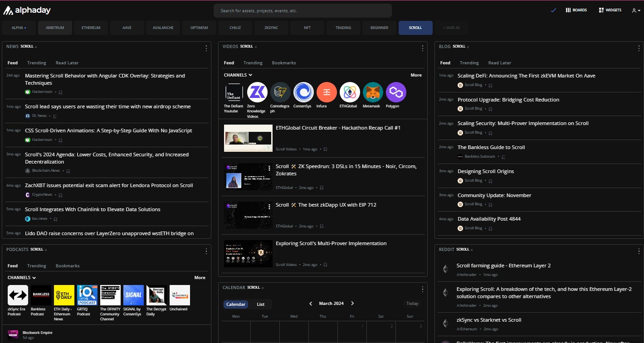Select The Defiant Youtube channel icon
Image resolution: width=644 pixels, height=343 pixels.
coord(234,92)
